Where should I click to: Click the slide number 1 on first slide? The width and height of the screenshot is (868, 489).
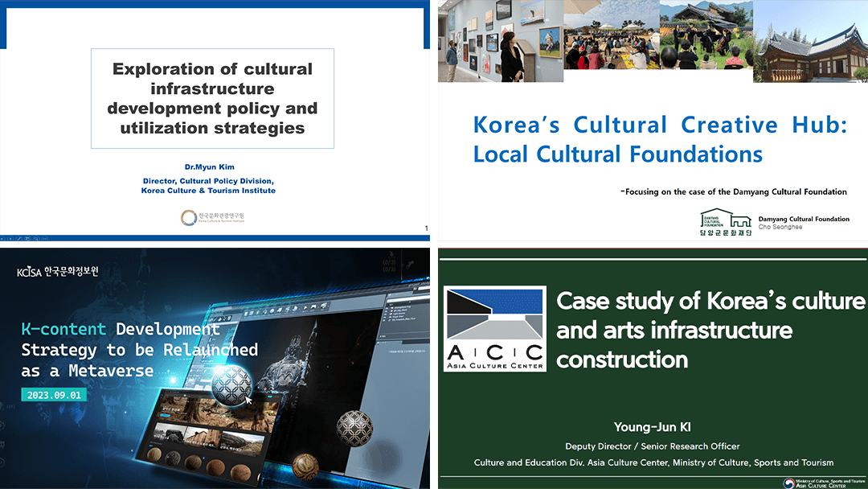(x=425, y=230)
